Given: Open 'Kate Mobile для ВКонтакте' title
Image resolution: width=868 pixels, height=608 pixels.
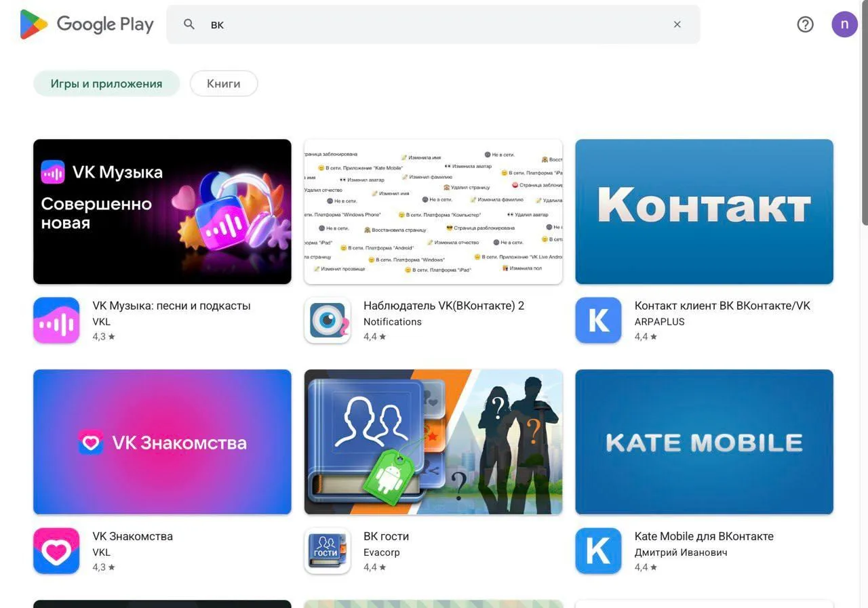Looking at the screenshot, I should pos(704,536).
